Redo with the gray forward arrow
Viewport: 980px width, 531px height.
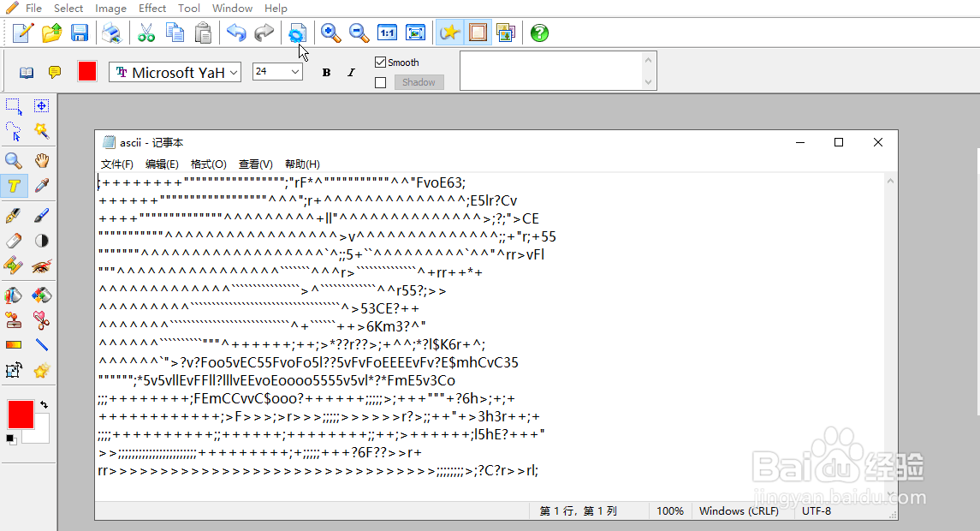[x=264, y=33]
